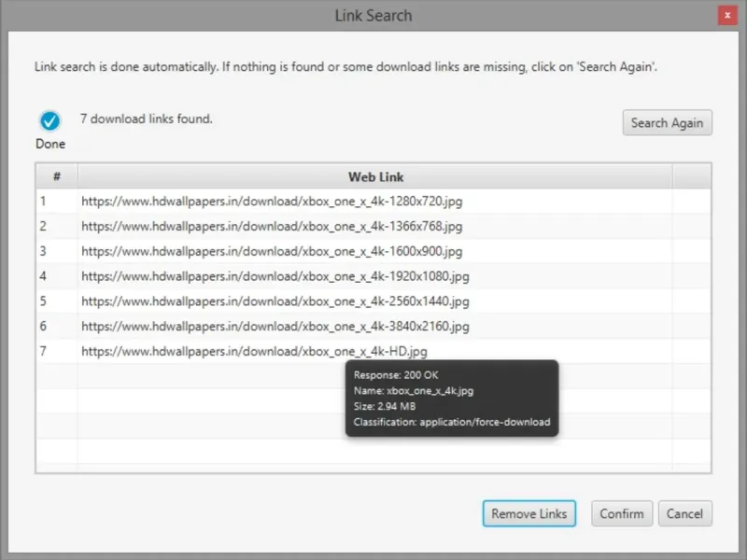Click the Web Link column header
The image size is (747, 560).
pyautogui.click(x=375, y=176)
